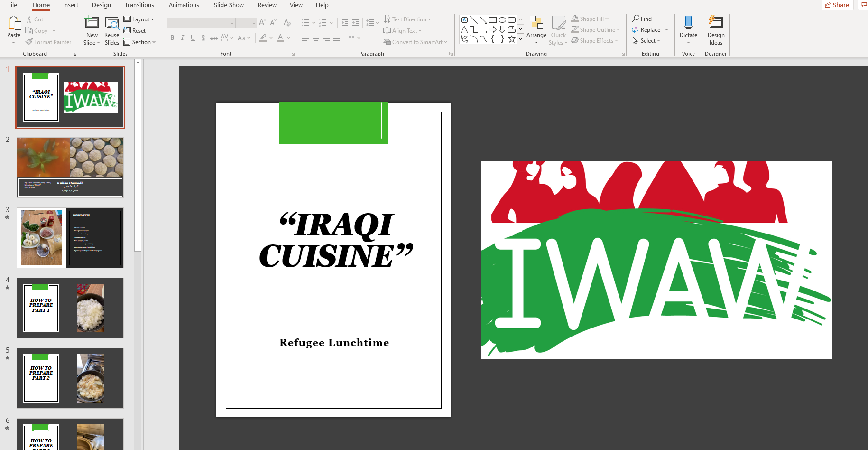The image size is (868, 450).
Task: Select the Right Arrow shape
Action: [493, 29]
